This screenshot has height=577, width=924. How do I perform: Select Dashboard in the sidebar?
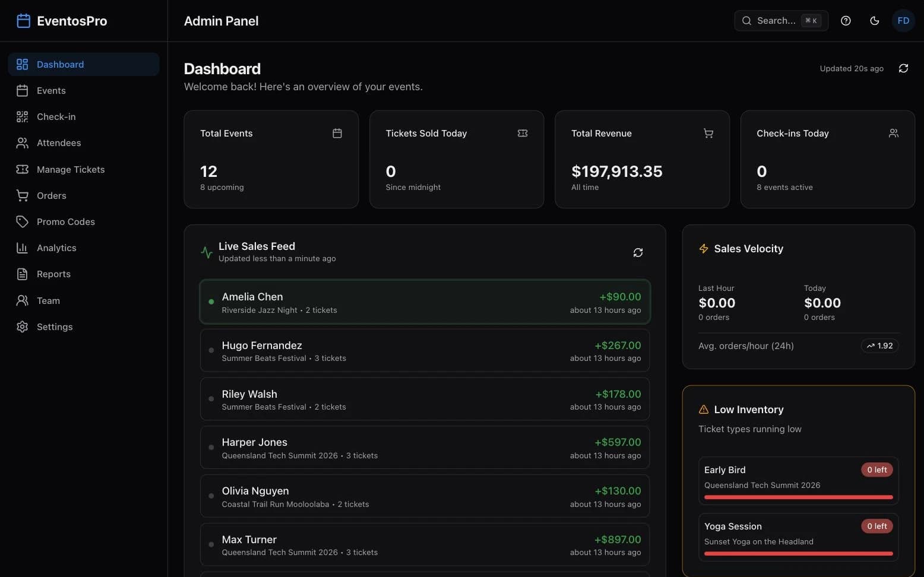(x=84, y=64)
